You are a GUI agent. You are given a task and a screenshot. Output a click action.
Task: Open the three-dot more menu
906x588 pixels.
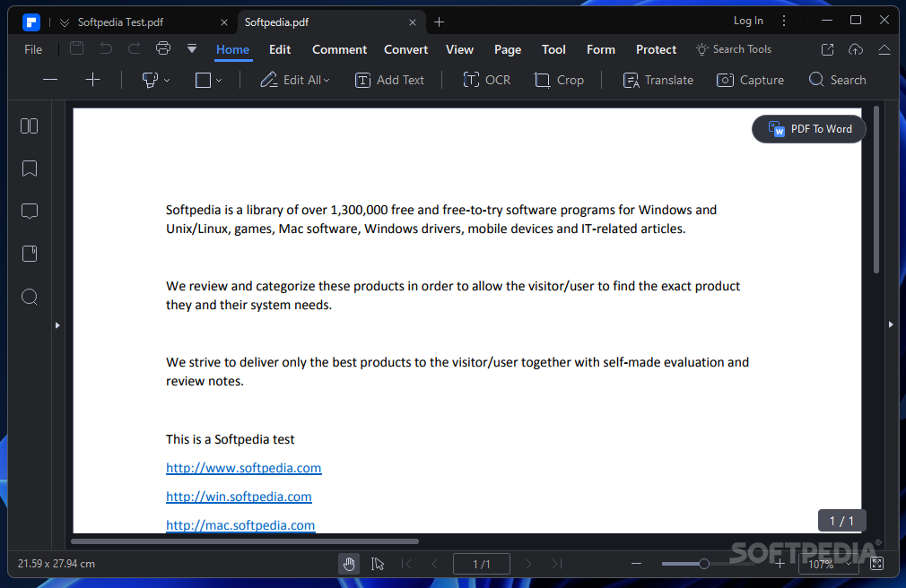click(783, 21)
